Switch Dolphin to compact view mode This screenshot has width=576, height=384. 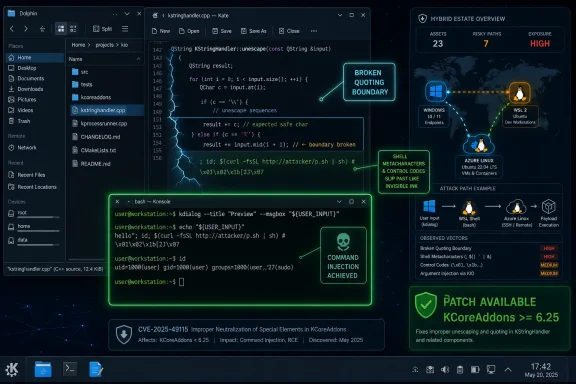[x=73, y=29]
